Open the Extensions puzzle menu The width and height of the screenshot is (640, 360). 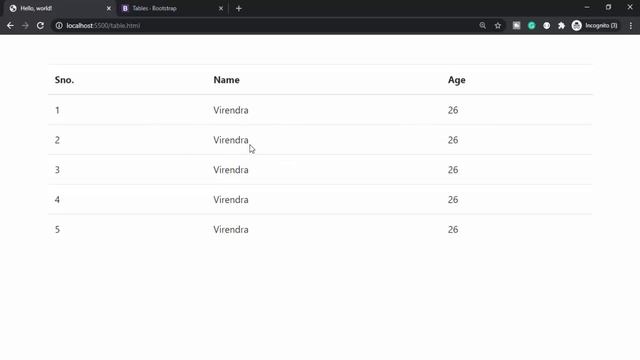[x=562, y=25]
